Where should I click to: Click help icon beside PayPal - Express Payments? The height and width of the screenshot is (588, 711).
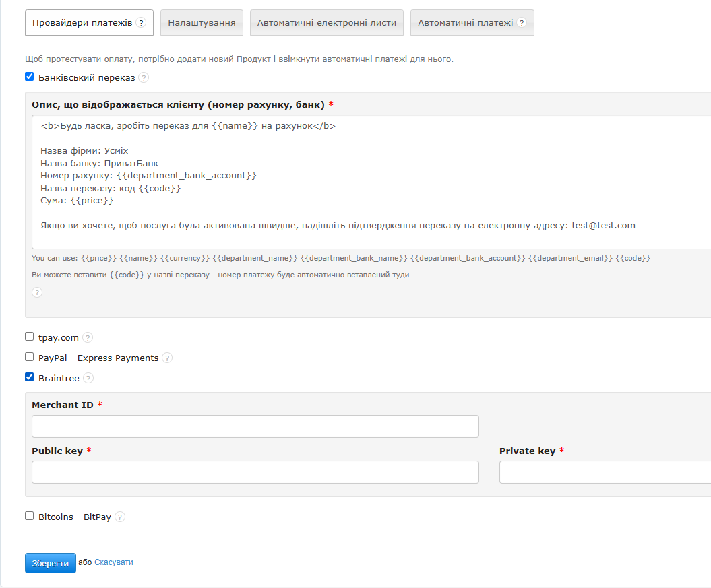point(167,358)
